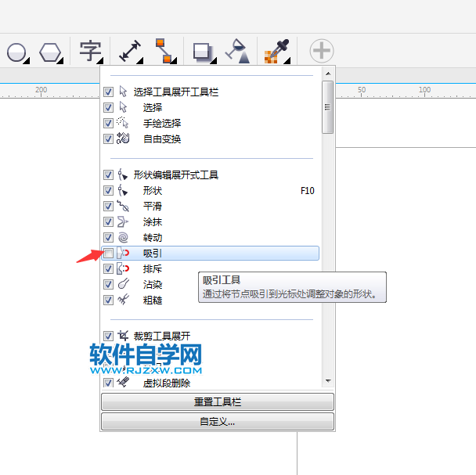This screenshot has width=476, height=475.
Task: Uncheck the 手绘选择 checkbox
Action: [x=108, y=123]
